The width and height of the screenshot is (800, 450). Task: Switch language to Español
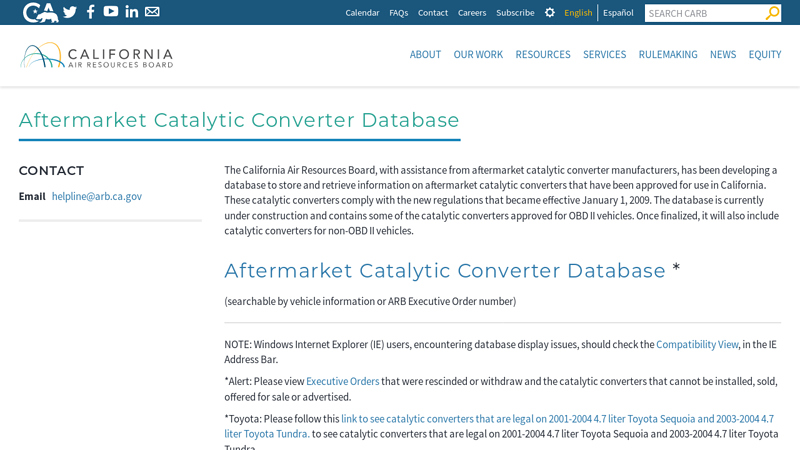tap(618, 13)
